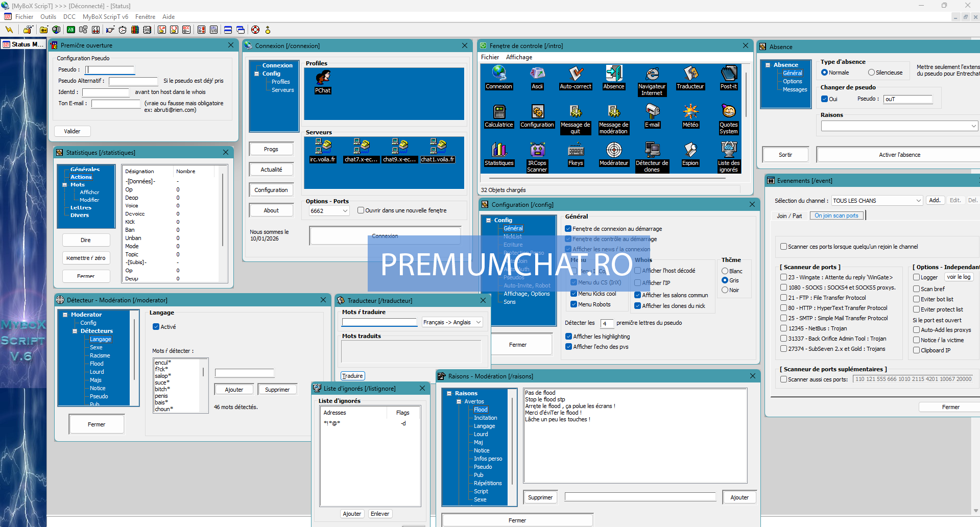Select the irc.voila.fr server icon
Image resolution: width=980 pixels, height=527 pixels.
323,151
